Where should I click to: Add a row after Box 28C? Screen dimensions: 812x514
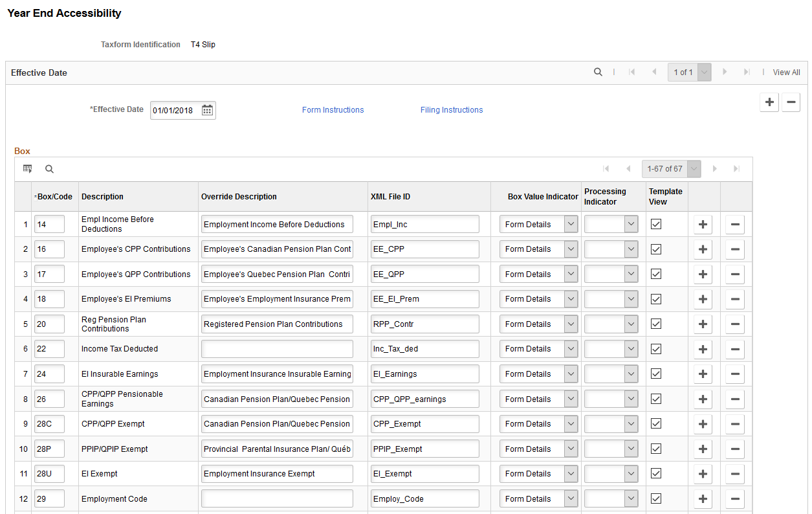coord(703,424)
